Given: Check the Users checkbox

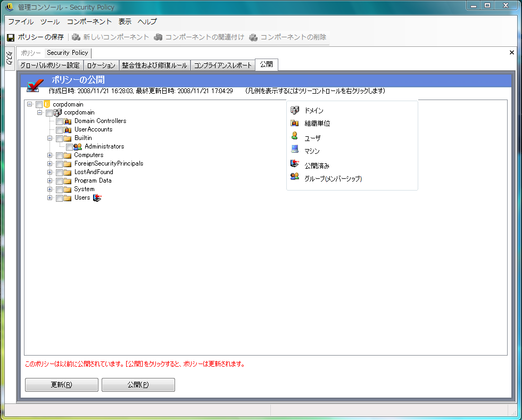Looking at the screenshot, I should (x=59, y=198).
